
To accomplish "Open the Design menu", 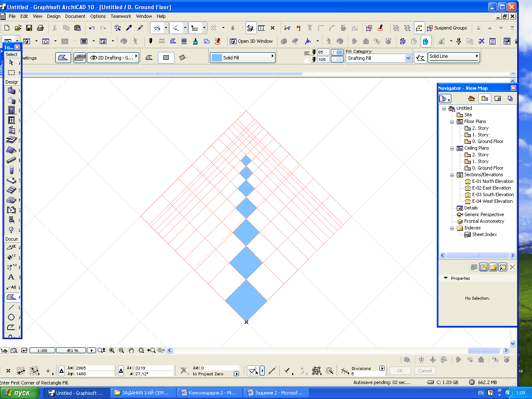I will click(54, 16).
